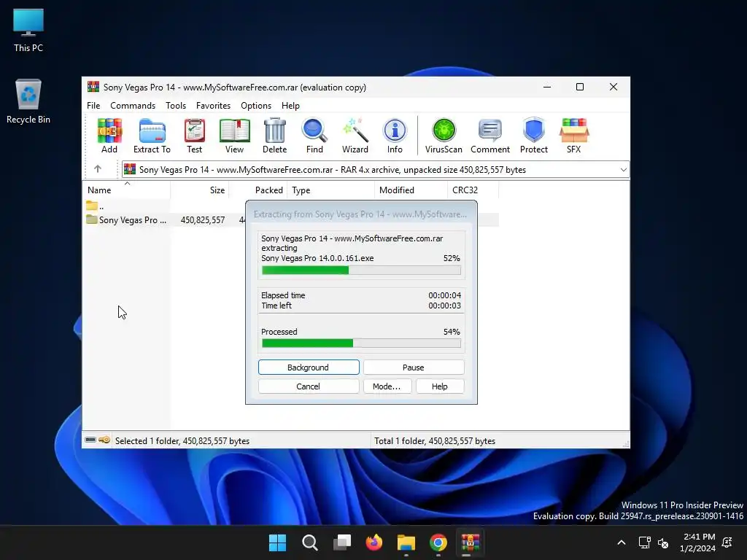Click the Delete trash icon
The width and height of the screenshot is (747, 560).
(x=275, y=136)
